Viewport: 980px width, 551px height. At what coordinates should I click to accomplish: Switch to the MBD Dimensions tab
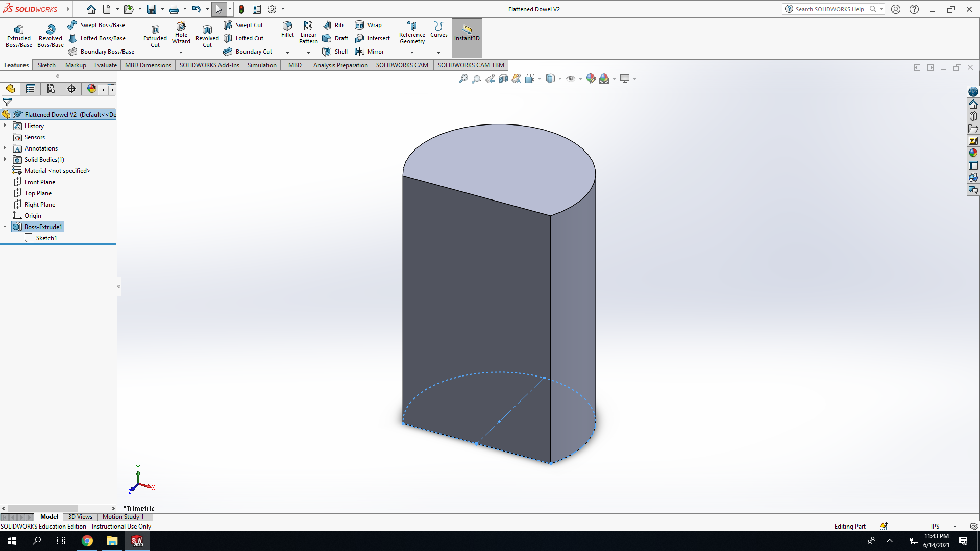[148, 65]
